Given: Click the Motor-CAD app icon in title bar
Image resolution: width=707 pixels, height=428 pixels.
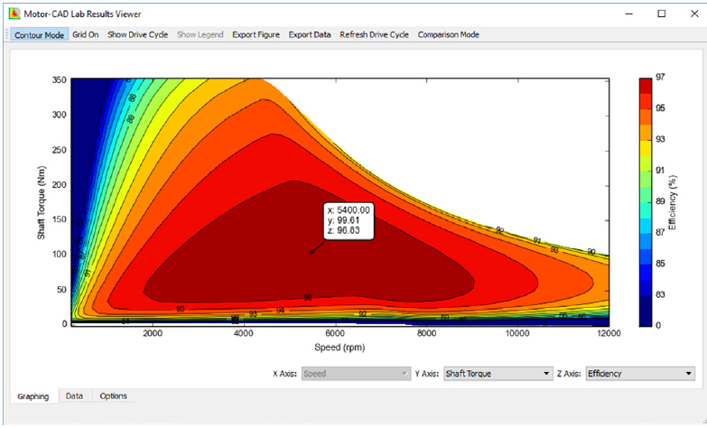Looking at the screenshot, I should [x=14, y=14].
